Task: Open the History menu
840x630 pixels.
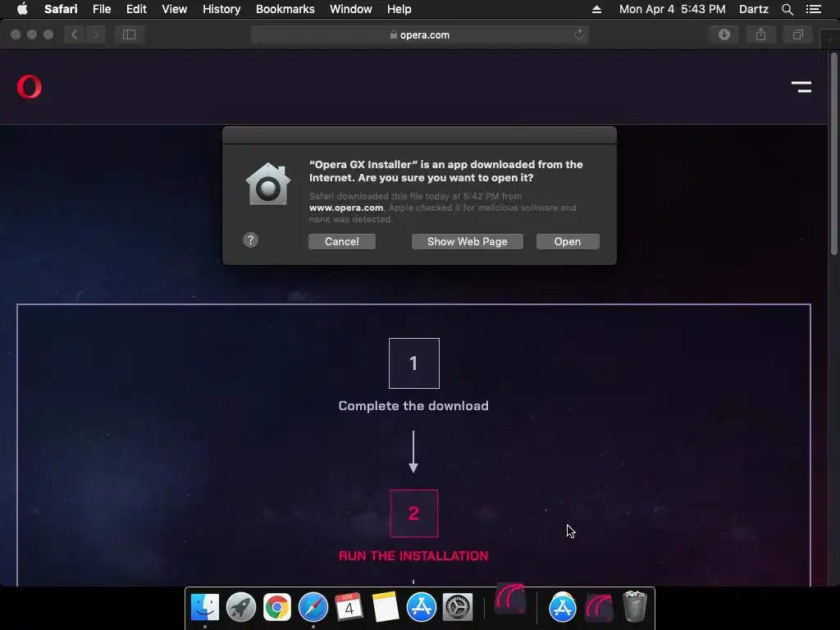Action: point(221,9)
